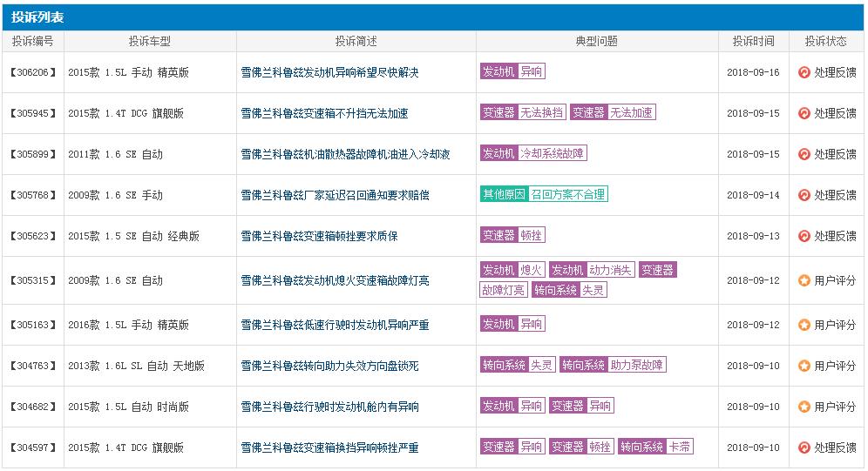This screenshot has width=868, height=471.
Task: Click the 转向系统 卡滞 tag
Action: point(656,447)
